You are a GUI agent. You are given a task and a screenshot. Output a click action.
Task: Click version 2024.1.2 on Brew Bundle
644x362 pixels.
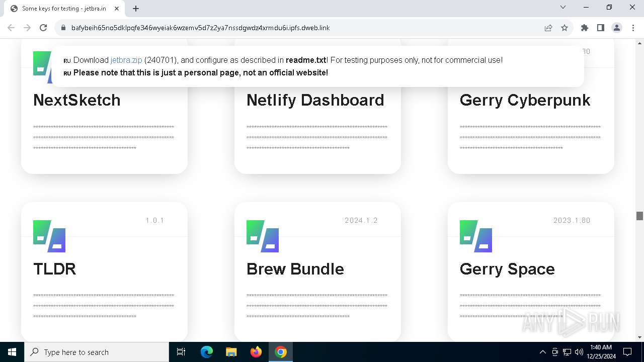tap(361, 220)
